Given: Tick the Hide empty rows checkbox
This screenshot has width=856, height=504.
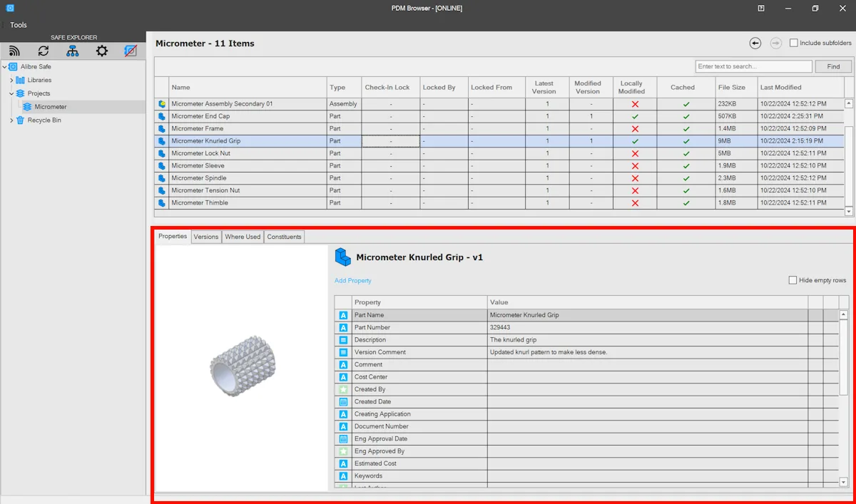Looking at the screenshot, I should coord(793,280).
